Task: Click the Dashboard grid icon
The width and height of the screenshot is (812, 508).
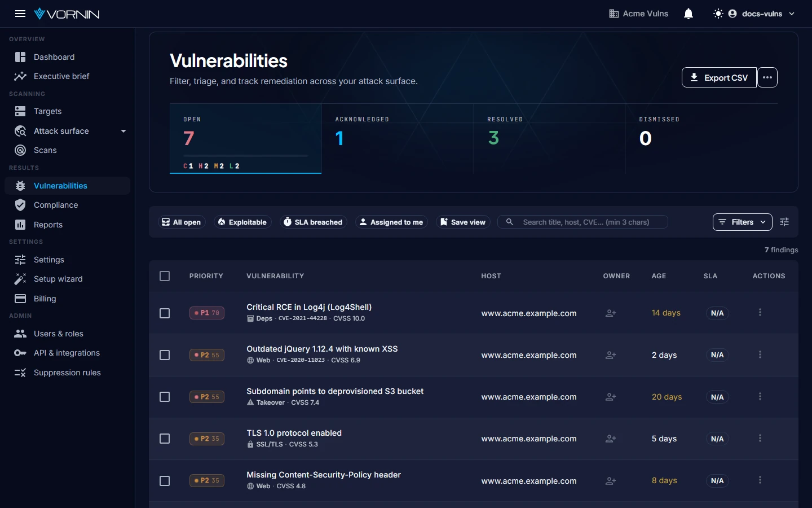Action: [20, 57]
